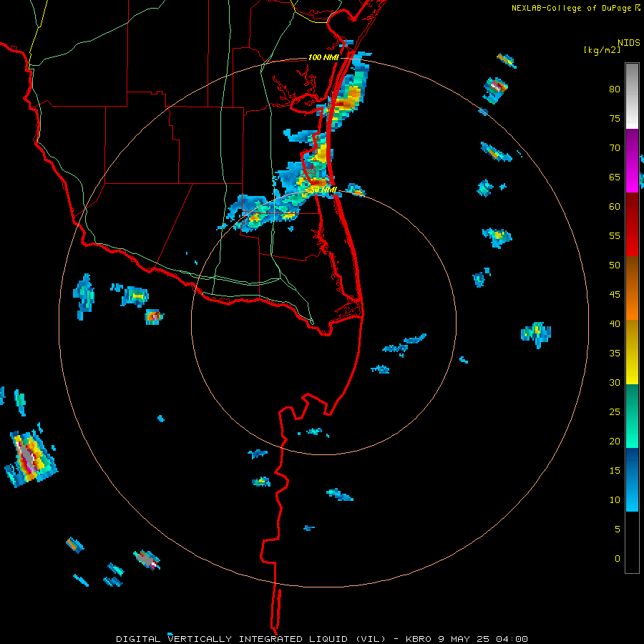Viewport: 644px width, 644px height.
Task: Click the [kg/m2] units label
Action: coord(602,50)
